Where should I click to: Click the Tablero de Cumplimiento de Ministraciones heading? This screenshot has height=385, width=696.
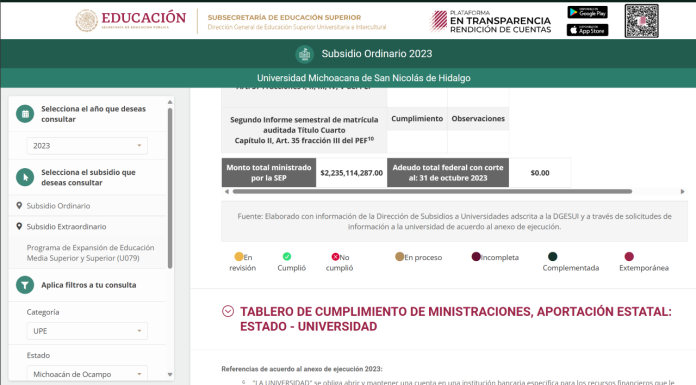[456, 319]
